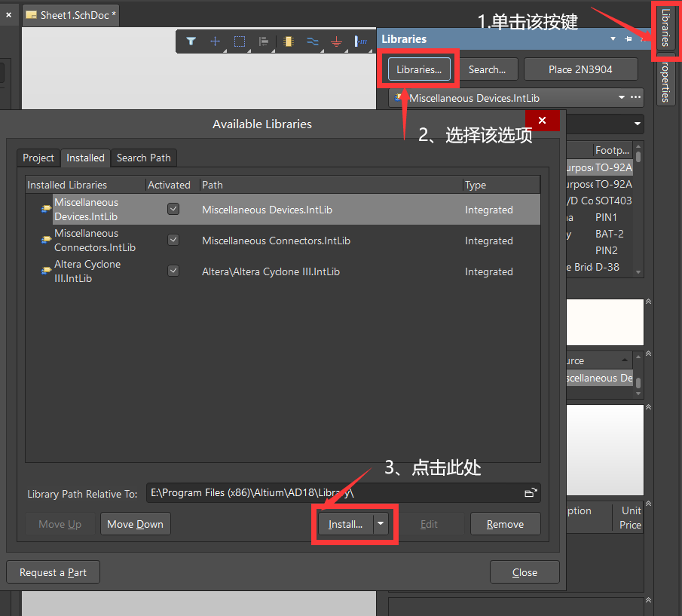Uncheck Activated for Altera Cyclone III.IntLib
The height and width of the screenshot is (616, 682).
click(x=173, y=271)
